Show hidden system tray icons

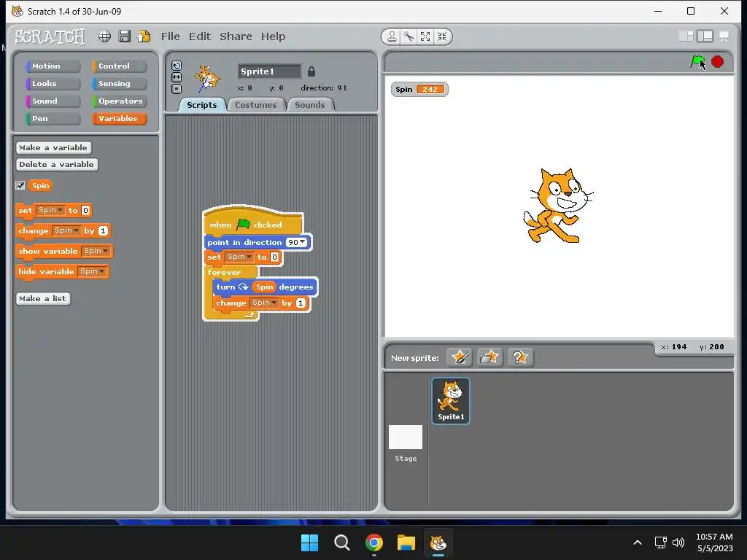coord(638,542)
